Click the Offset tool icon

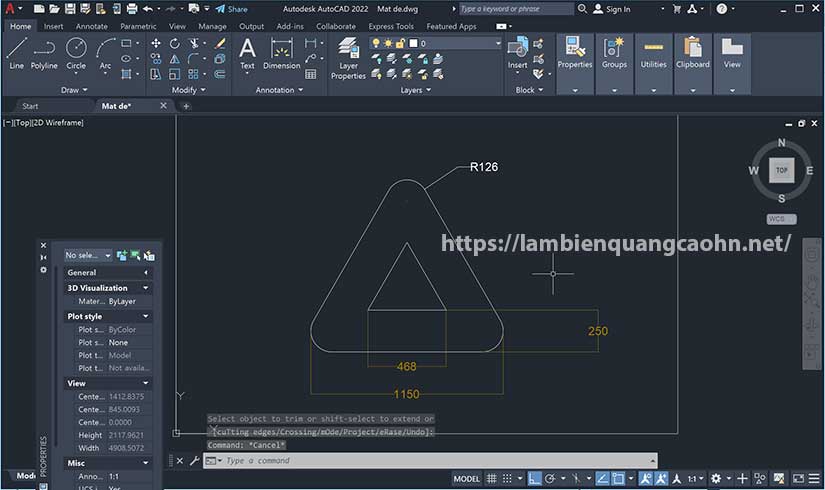[220, 74]
